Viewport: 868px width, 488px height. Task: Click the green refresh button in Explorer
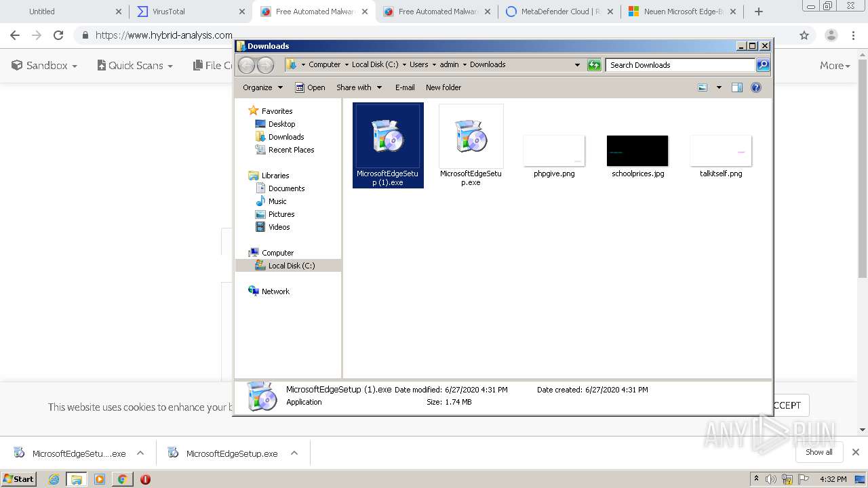tap(594, 65)
